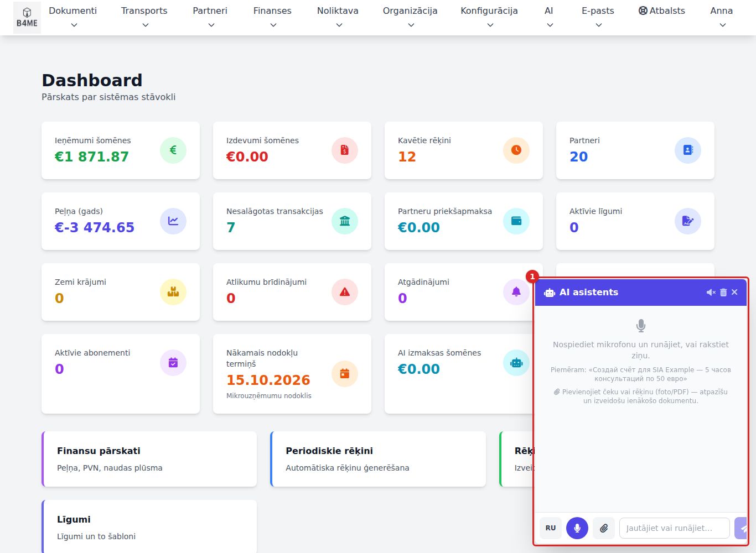Click the address book icon on Partneri card
The width and height of the screenshot is (756, 553).
click(688, 150)
